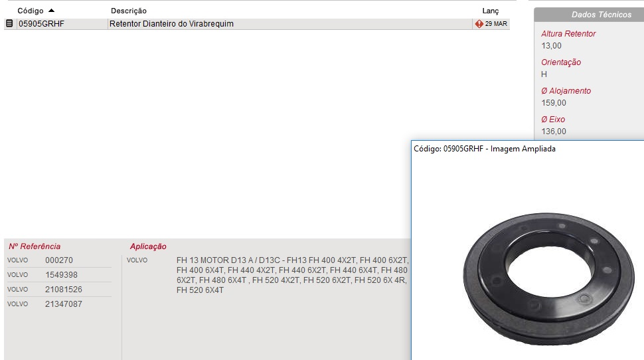644x360 pixels.
Task: Click the enlarged retentor product image
Action: pyautogui.click(x=548, y=278)
